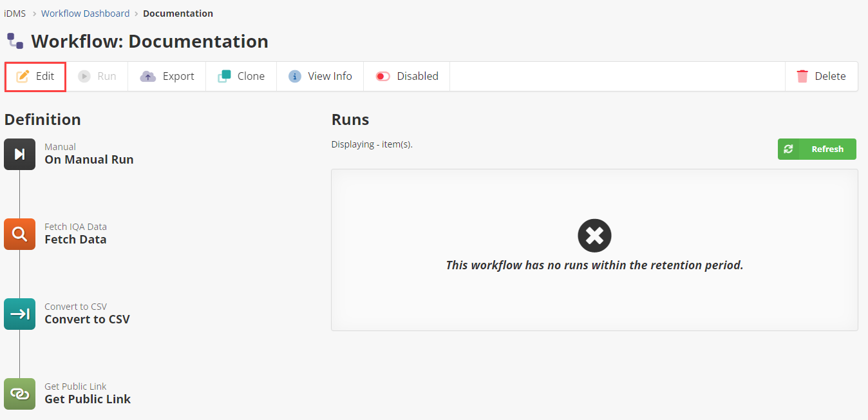
Task: Select the Get Public Link chain icon
Action: (19, 394)
